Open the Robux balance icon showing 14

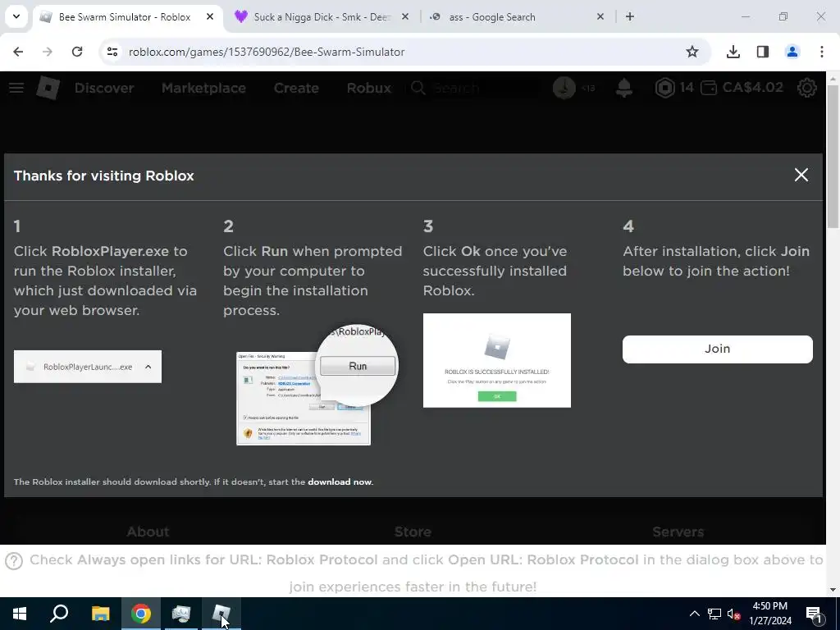[x=664, y=88]
